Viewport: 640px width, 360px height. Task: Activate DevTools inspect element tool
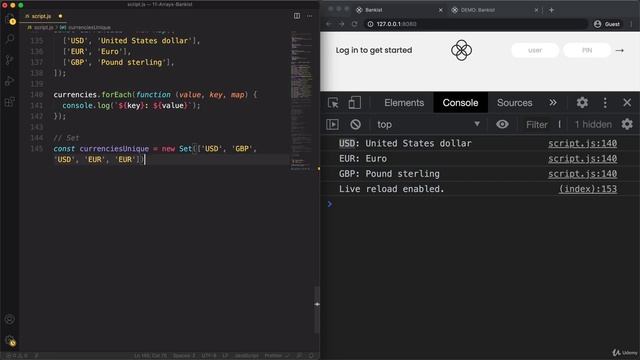[333, 102]
